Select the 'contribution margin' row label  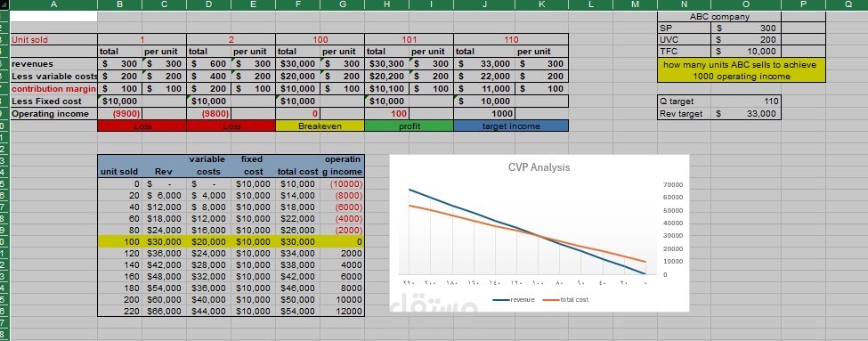pyautogui.click(x=53, y=88)
